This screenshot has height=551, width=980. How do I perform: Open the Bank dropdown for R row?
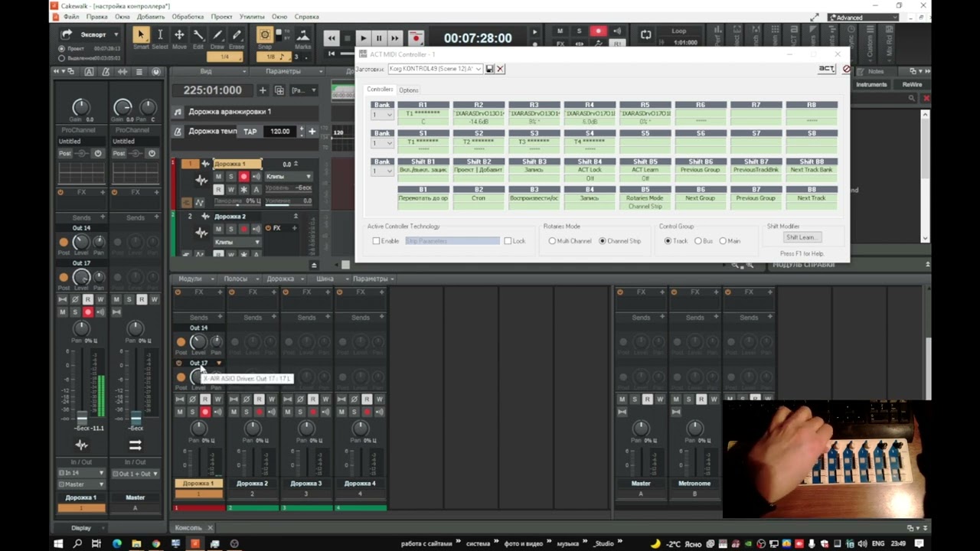coord(382,115)
